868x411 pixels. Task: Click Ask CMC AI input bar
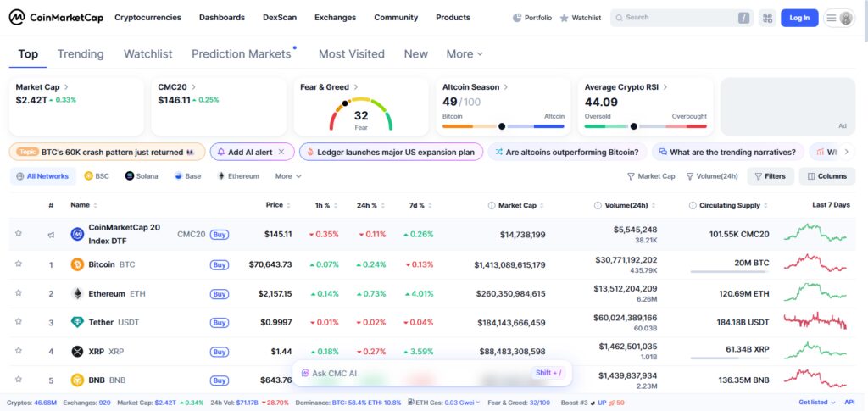click(431, 374)
